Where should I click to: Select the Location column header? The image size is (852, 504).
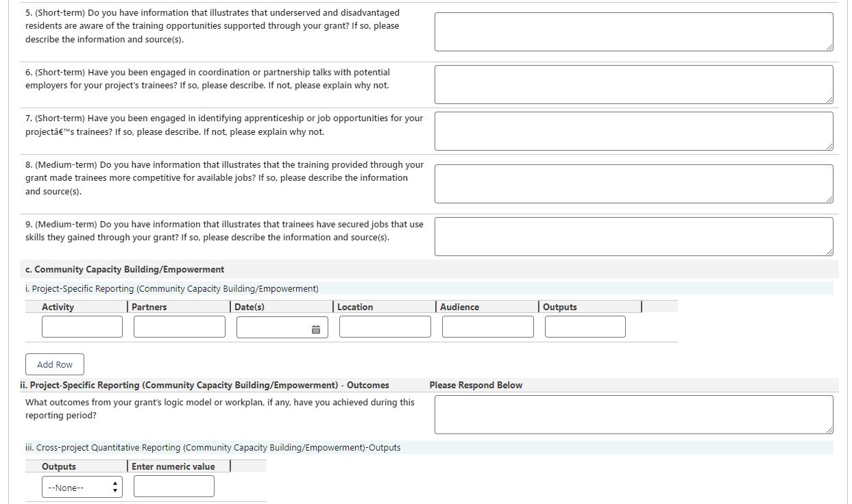tap(355, 307)
